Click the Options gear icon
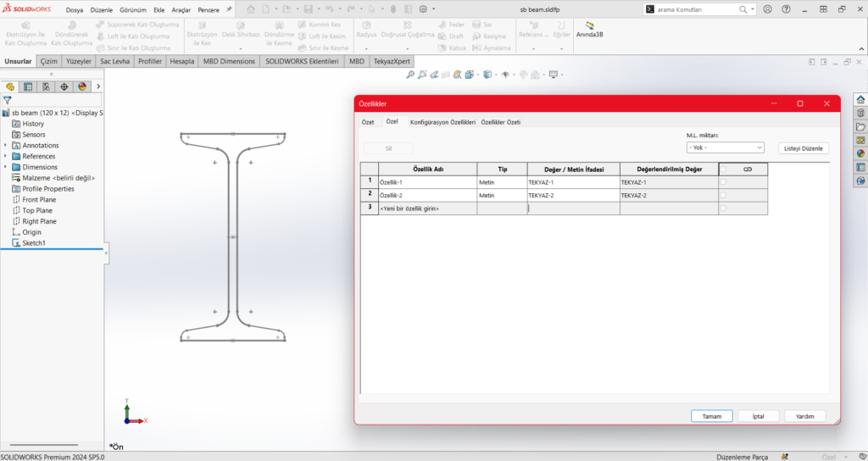Viewport: 868px width, 461px height. click(424, 9)
